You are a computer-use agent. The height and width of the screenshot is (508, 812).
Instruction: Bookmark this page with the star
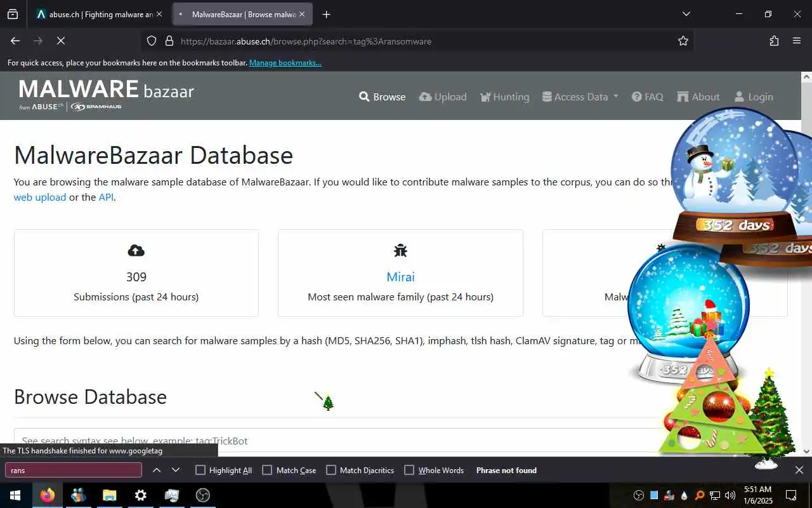tap(683, 41)
